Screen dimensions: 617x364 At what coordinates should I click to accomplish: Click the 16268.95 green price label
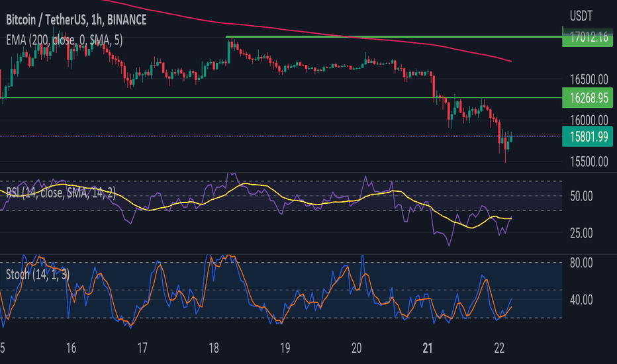587,97
